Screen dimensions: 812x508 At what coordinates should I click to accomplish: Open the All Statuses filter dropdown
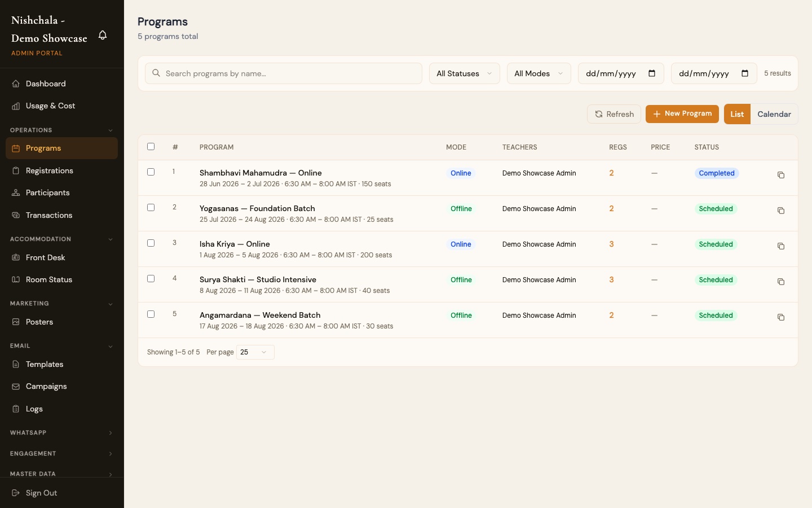(465, 73)
